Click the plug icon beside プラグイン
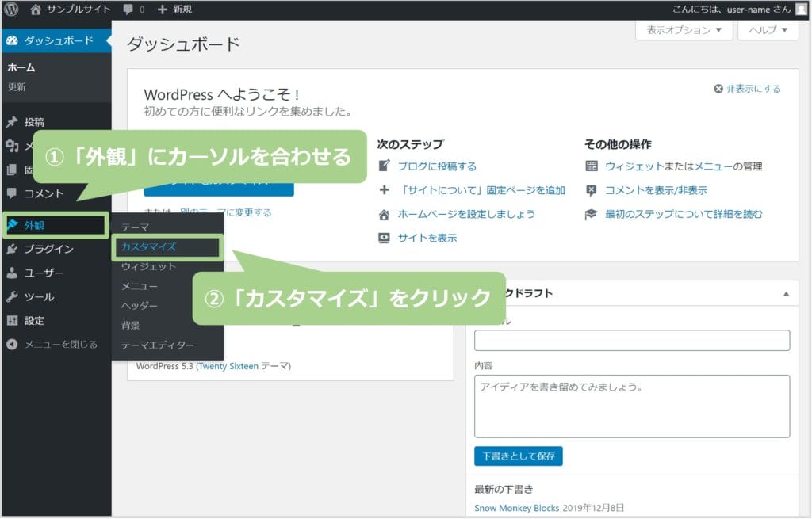The image size is (812, 519). pos(12,249)
